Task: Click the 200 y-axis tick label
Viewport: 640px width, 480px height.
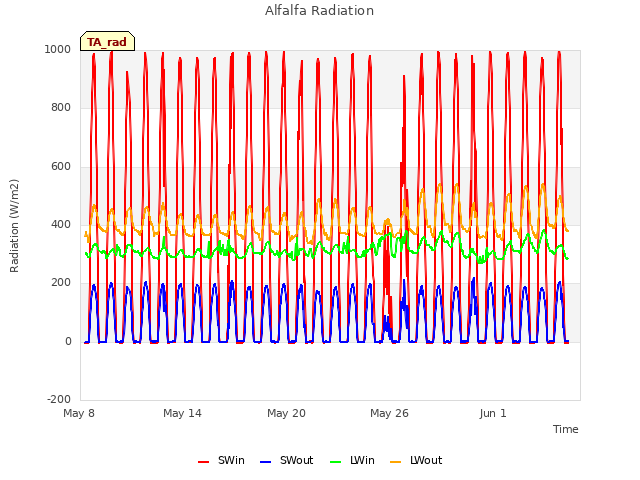Action: click(61, 282)
